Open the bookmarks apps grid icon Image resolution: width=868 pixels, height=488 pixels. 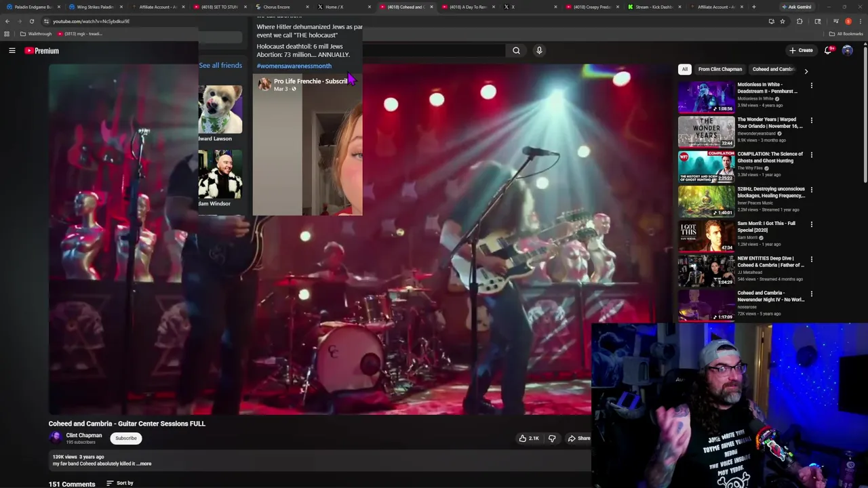pos(7,34)
